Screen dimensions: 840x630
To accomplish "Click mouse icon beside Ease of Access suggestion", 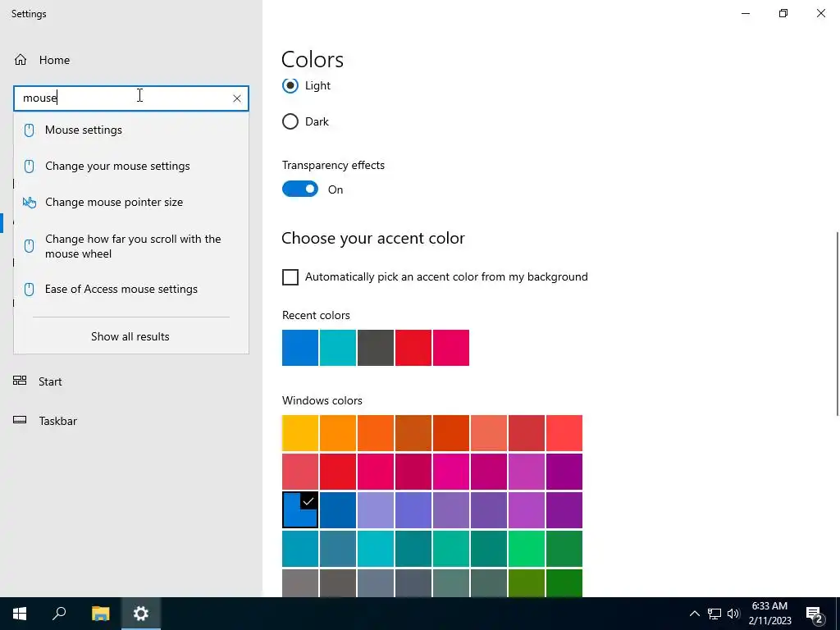I will (x=29, y=289).
